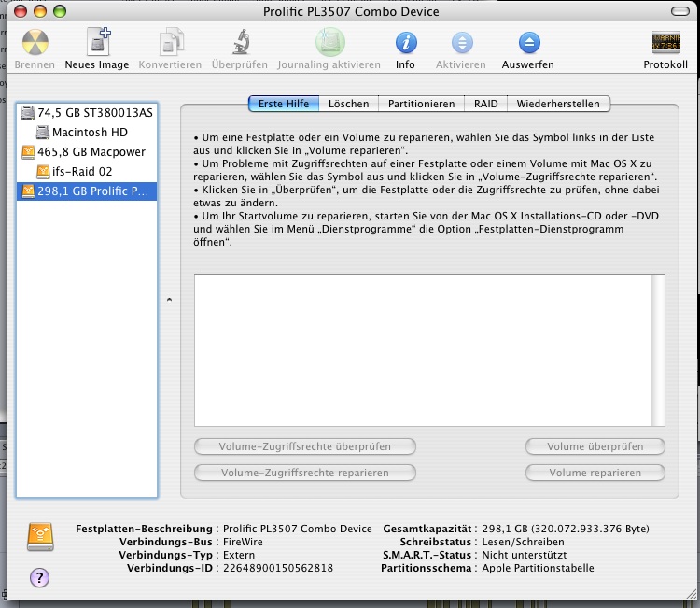700x608 pixels.
Task: Click the Festplatten-Beschreibung value Prolific PL3507 Combo Device
Action: click(298, 529)
